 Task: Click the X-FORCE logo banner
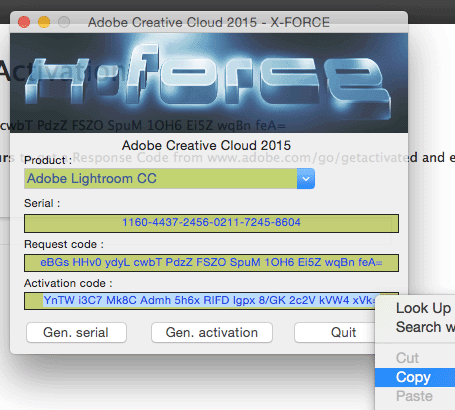coord(209,83)
